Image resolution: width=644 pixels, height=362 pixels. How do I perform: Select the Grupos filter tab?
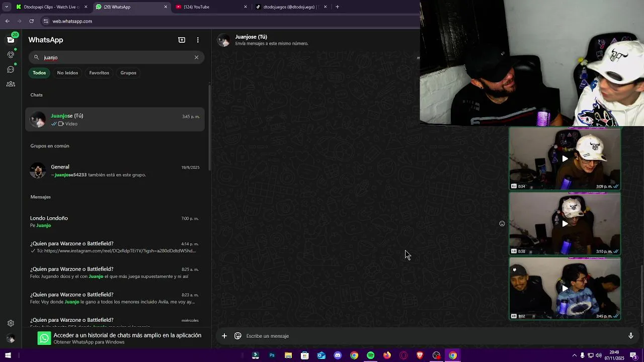128,73
